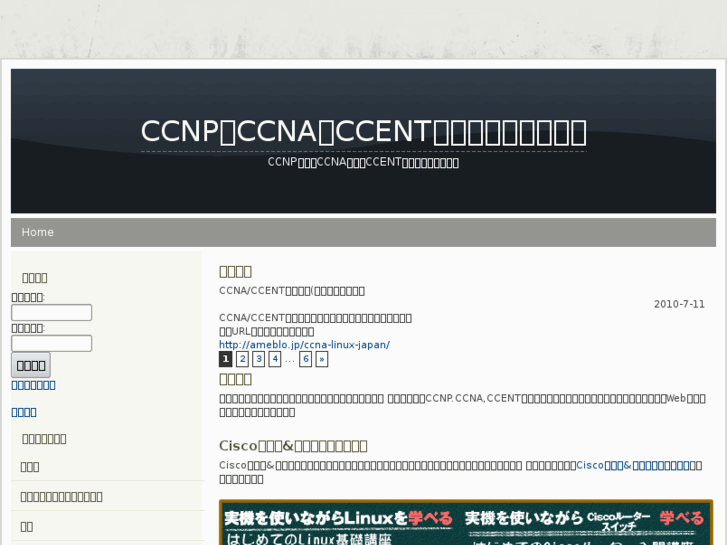Open the second short blue sidebar link

24,412
